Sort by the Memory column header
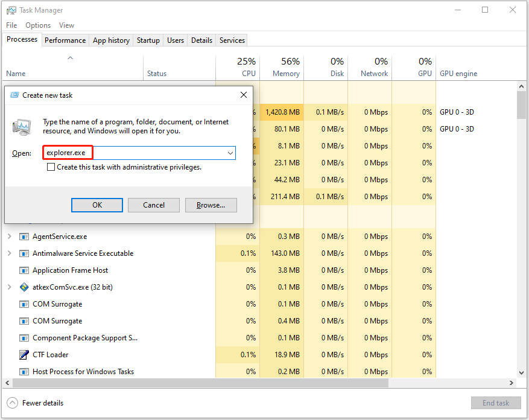 tap(282, 68)
